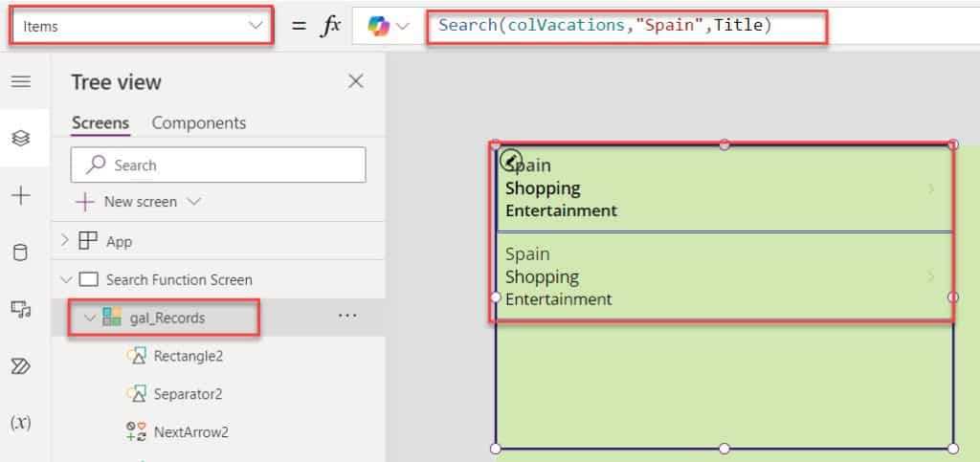Click the Separator2 shape icon
This screenshot has height=462, width=980.
coord(136,394)
